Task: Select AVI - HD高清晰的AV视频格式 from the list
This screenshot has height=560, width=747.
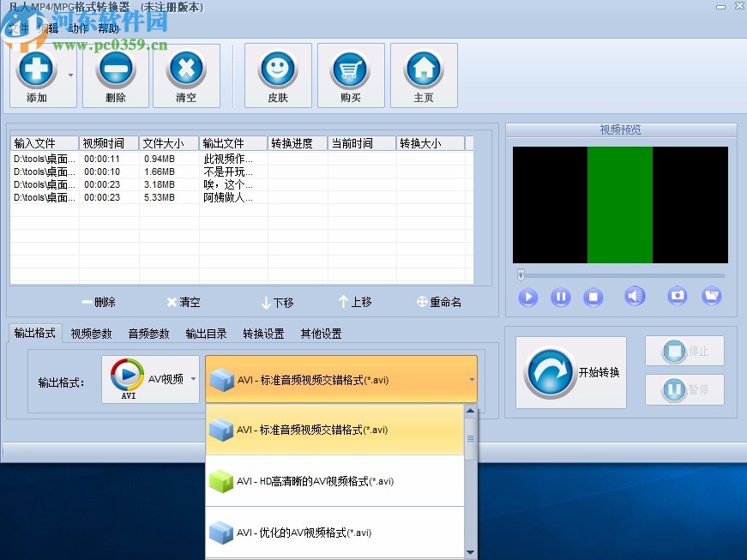Action: tap(334, 481)
